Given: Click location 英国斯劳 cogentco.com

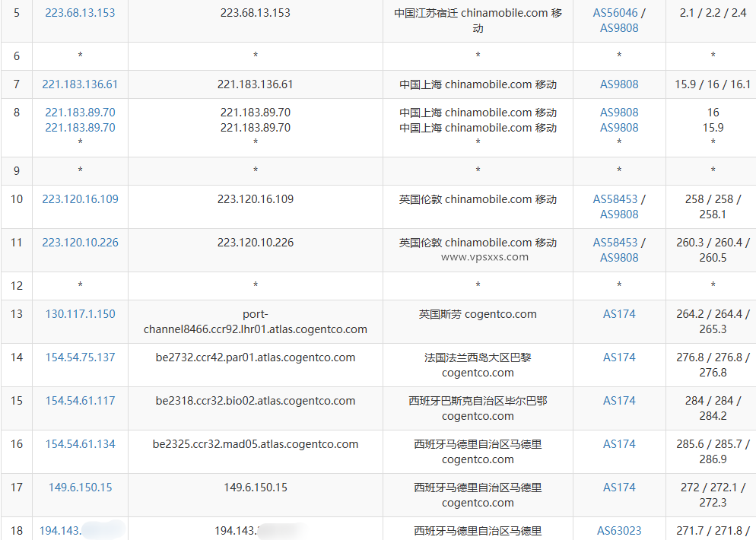Looking at the screenshot, I should point(478,314).
